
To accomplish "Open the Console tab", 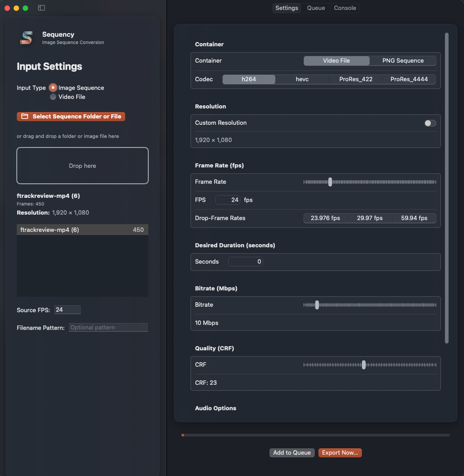I will (345, 8).
